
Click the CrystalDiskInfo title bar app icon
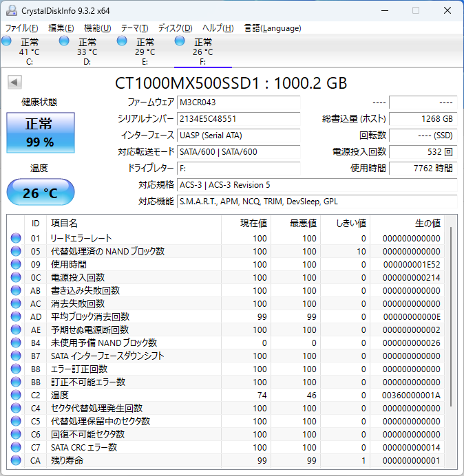click(12, 10)
